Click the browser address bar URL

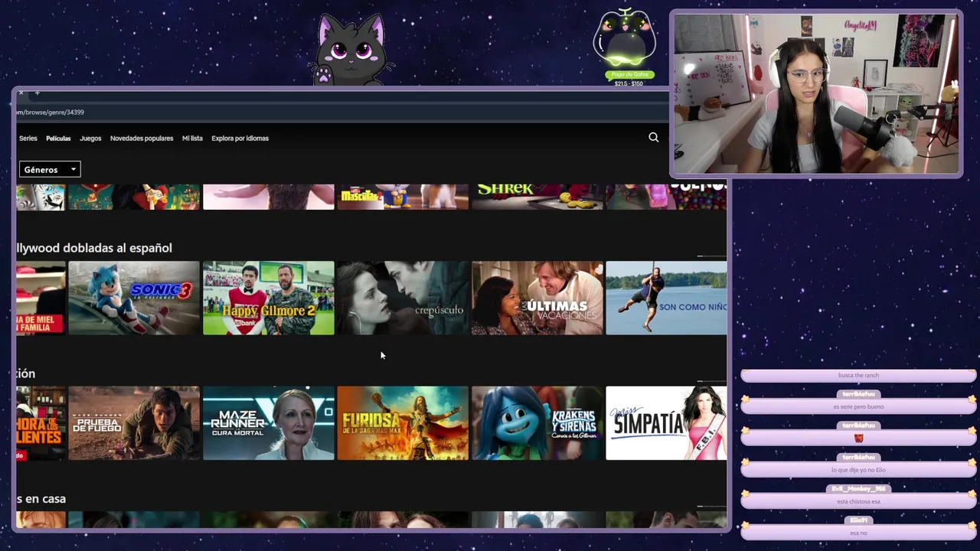coord(51,112)
